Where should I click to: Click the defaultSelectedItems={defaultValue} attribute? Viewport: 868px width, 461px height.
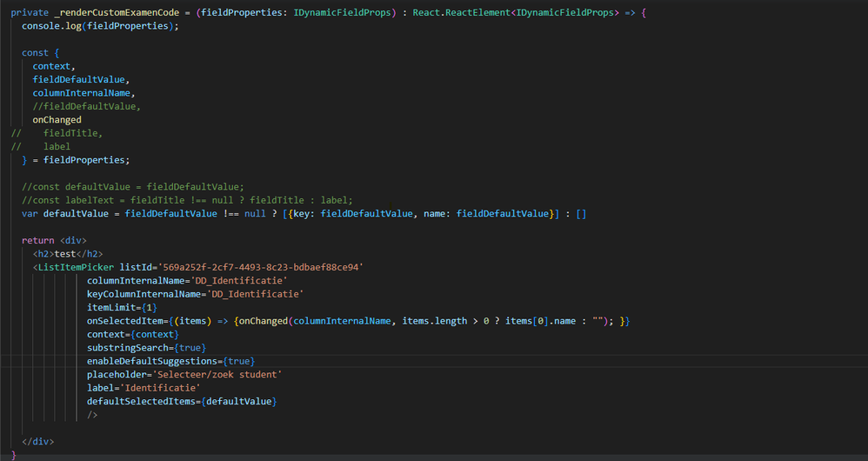[182, 401]
